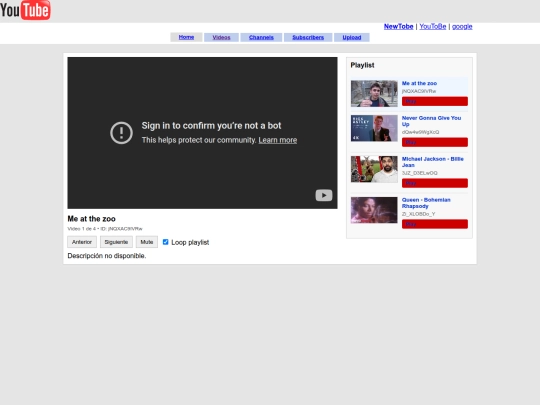This screenshot has height=405, width=540.
Task: Click the Me at the zoo heading below the player
Action: point(91,219)
